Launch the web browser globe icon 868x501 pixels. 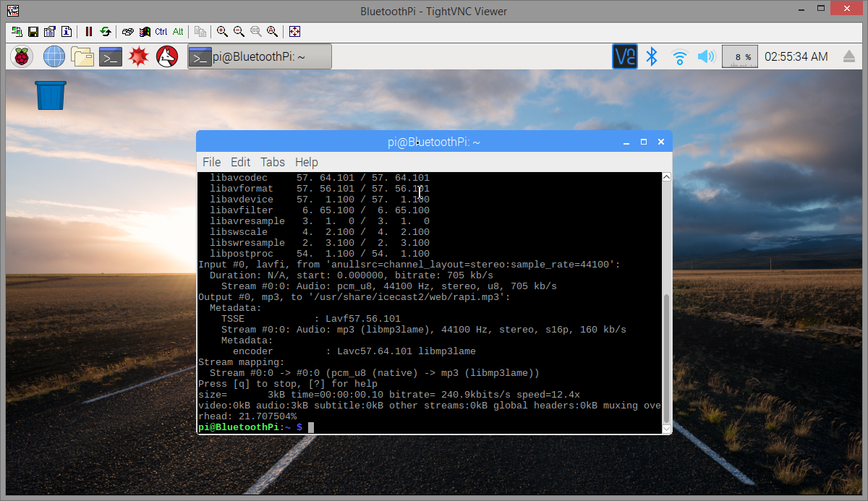[x=54, y=56]
